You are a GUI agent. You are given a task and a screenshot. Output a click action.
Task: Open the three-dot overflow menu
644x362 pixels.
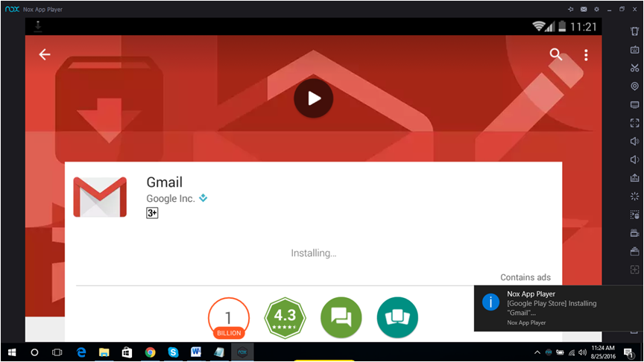click(587, 54)
